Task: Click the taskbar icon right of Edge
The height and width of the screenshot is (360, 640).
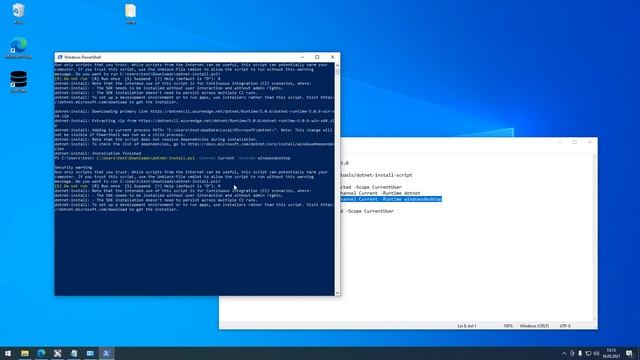Action: coord(58,353)
